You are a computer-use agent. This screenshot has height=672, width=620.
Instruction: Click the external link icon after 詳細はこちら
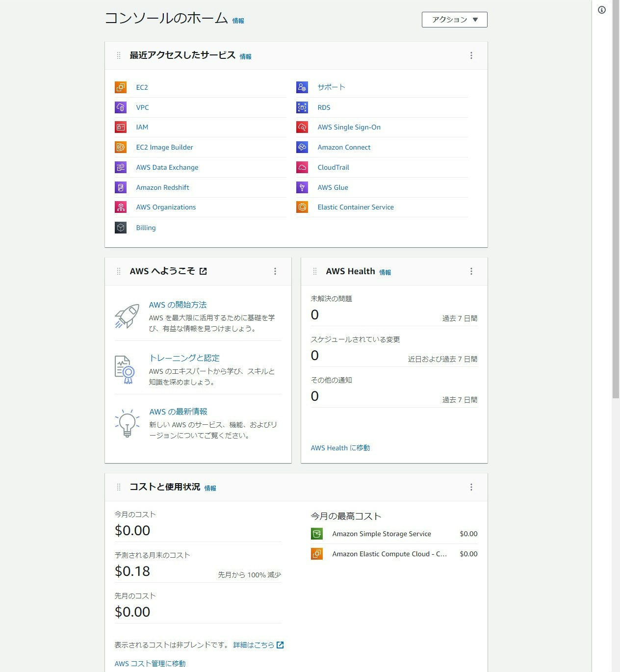280,645
